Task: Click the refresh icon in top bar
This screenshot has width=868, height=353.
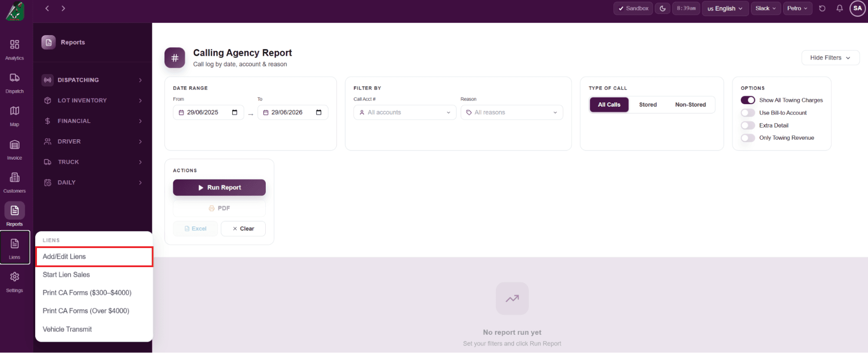Action: [x=822, y=8]
